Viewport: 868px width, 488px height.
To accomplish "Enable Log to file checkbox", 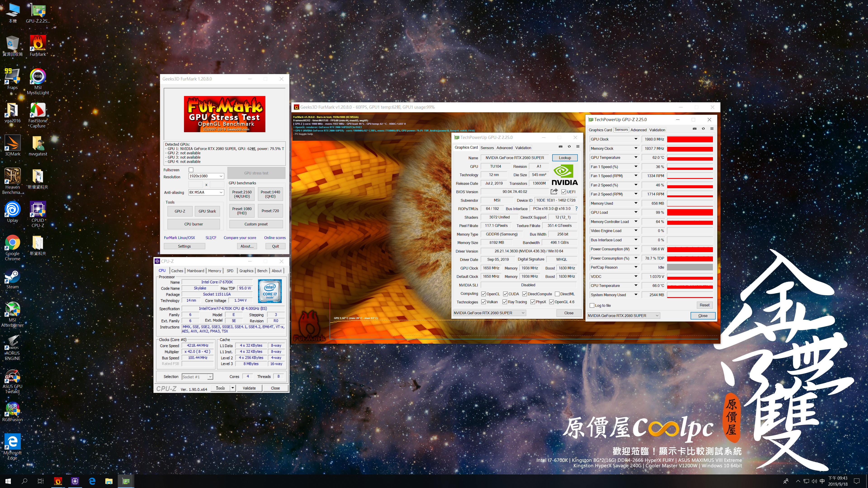I will (x=592, y=305).
